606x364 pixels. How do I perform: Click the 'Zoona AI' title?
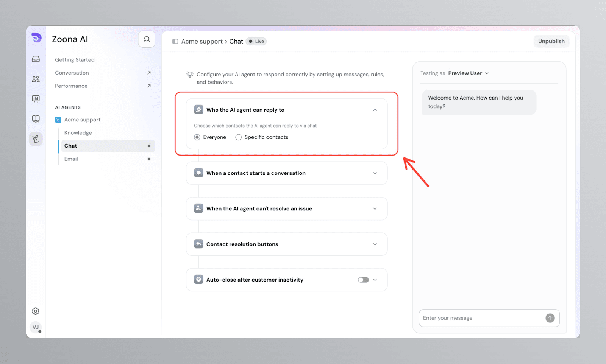pos(70,39)
